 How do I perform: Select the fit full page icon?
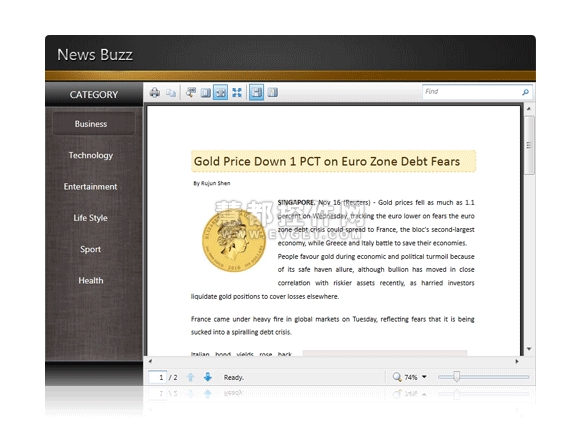pyautogui.click(x=206, y=92)
